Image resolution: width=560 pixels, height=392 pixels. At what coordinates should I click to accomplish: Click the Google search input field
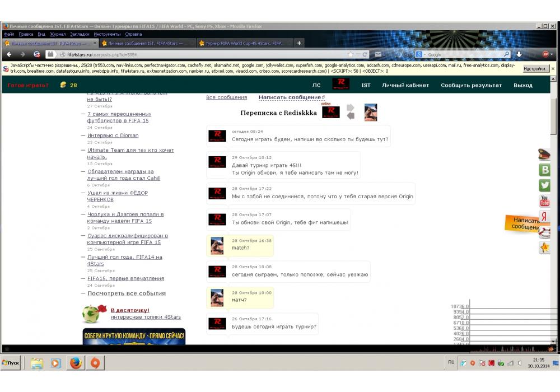(x=465, y=54)
